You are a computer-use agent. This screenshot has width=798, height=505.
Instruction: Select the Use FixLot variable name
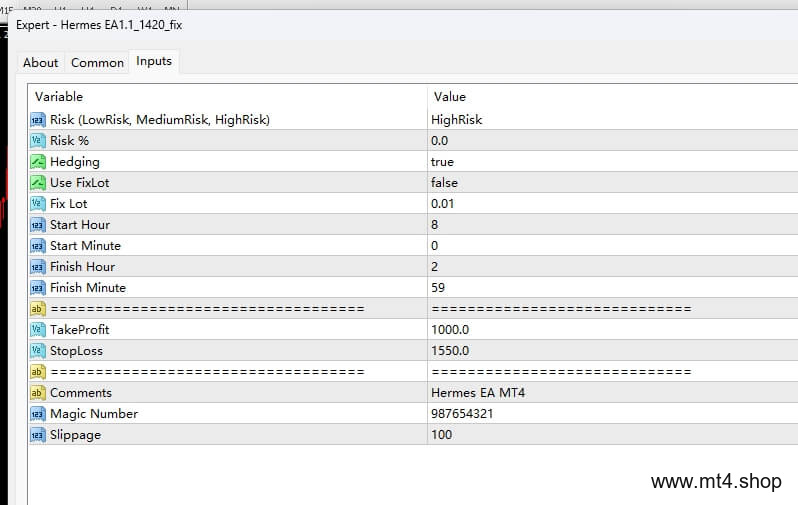pos(79,183)
